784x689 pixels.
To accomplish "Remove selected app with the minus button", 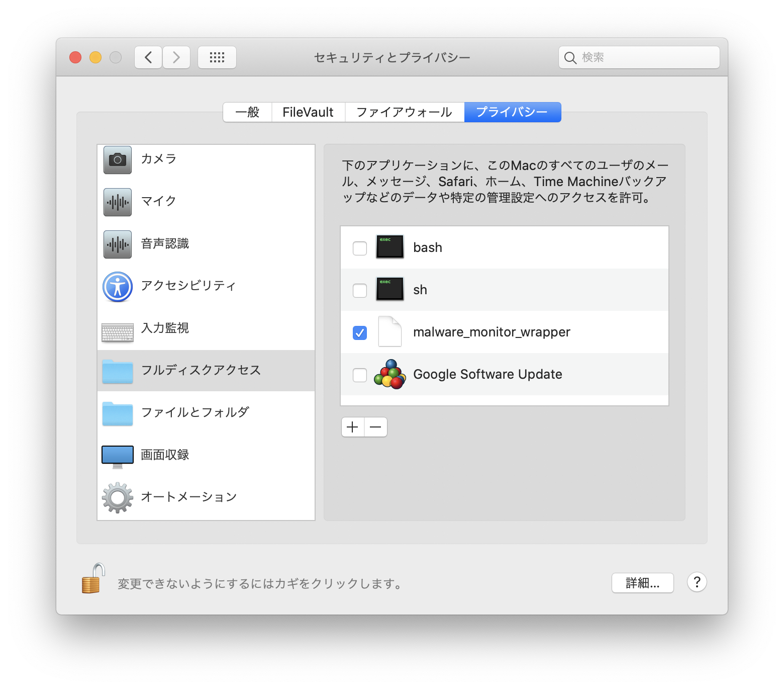I will [376, 427].
